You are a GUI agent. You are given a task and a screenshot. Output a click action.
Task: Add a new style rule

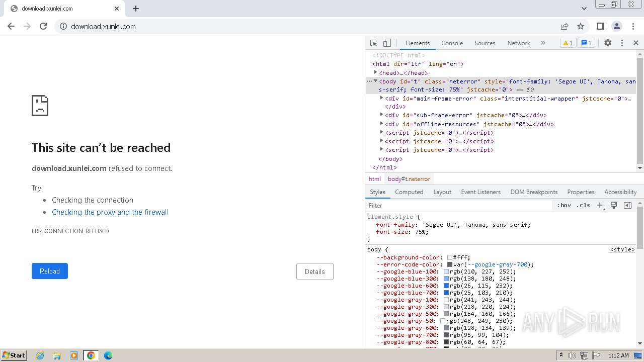600,206
